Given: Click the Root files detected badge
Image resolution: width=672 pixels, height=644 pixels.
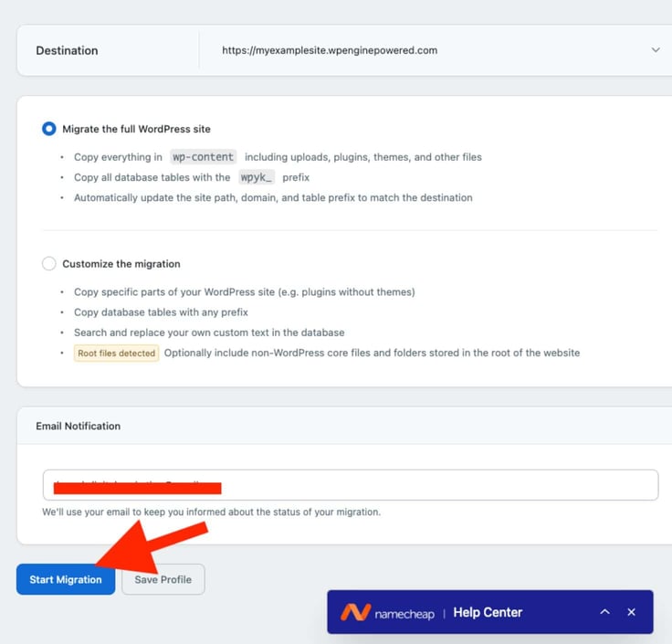Looking at the screenshot, I should (x=116, y=353).
